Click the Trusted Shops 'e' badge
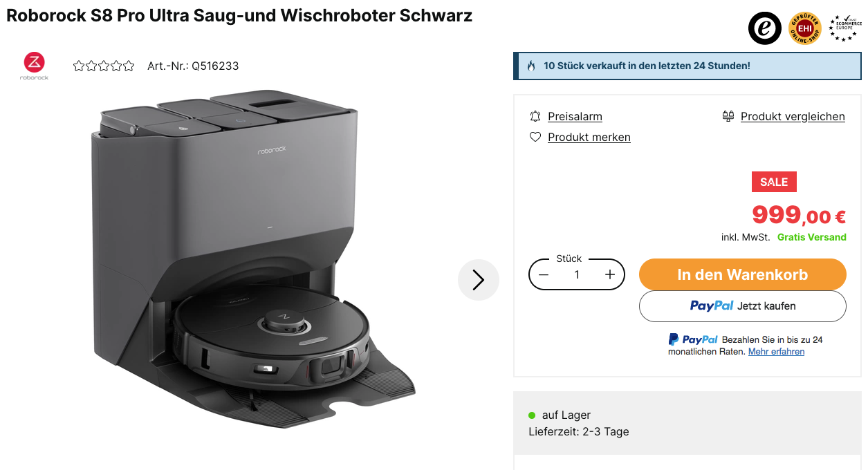The width and height of the screenshot is (868, 470). (x=764, y=29)
